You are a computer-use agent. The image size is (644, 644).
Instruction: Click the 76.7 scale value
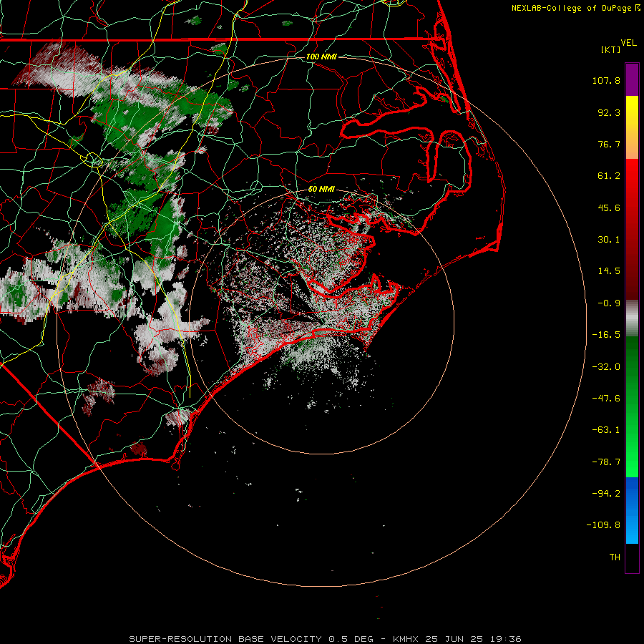609,144
